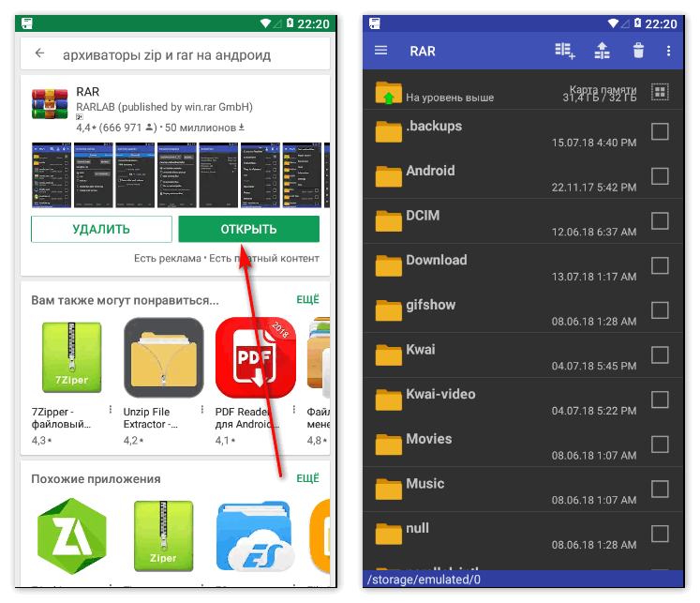Open the RAR app icon in Play Store
This screenshot has height=603, width=700.
click(50, 104)
